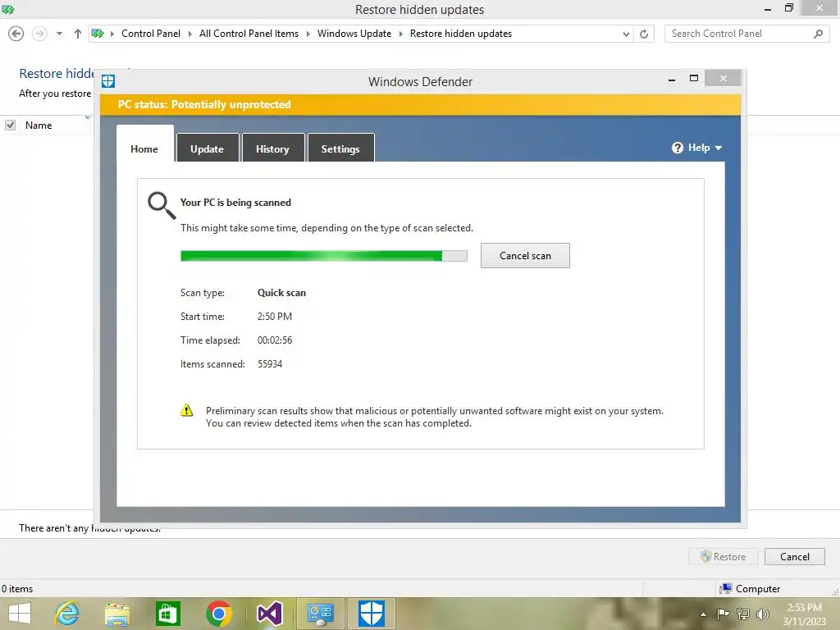Click the Computer icon in status bar
Viewport: 840px width, 630px height.
pyautogui.click(x=726, y=589)
